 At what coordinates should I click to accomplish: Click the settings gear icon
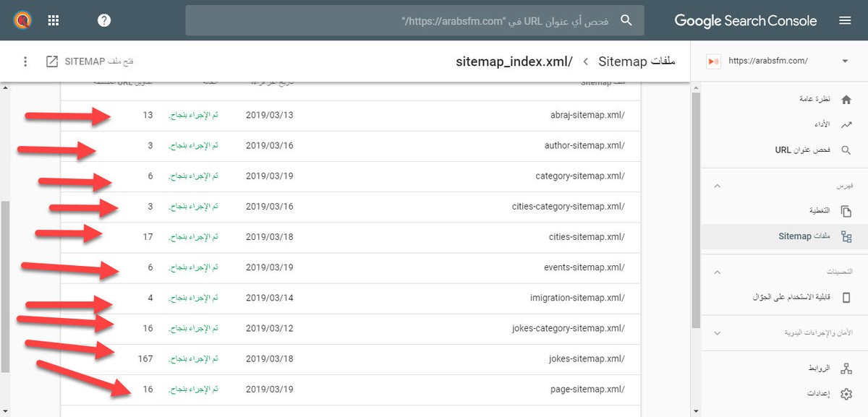point(846,394)
